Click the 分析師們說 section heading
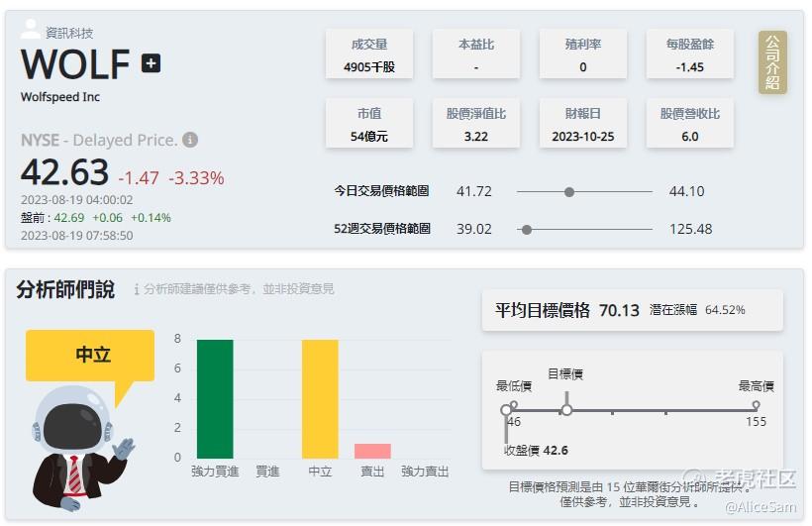812x526 pixels. pyautogui.click(x=65, y=289)
